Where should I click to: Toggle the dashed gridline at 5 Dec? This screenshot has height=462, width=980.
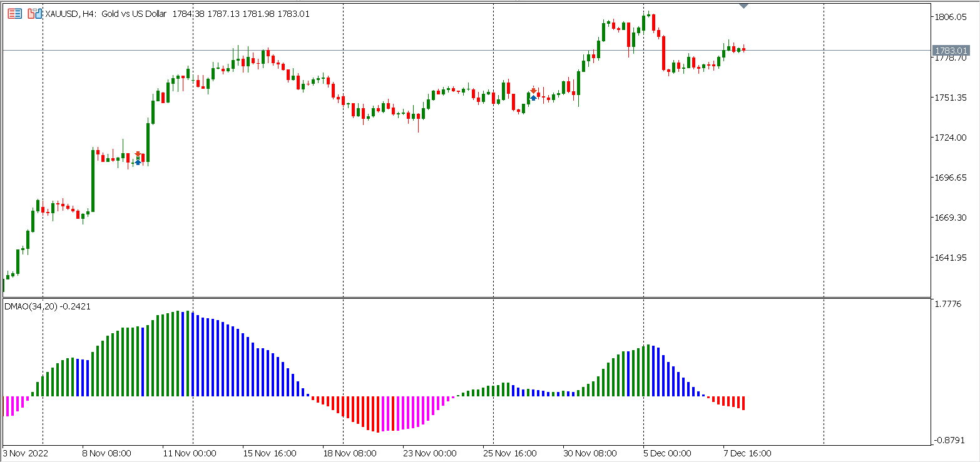(x=643, y=188)
